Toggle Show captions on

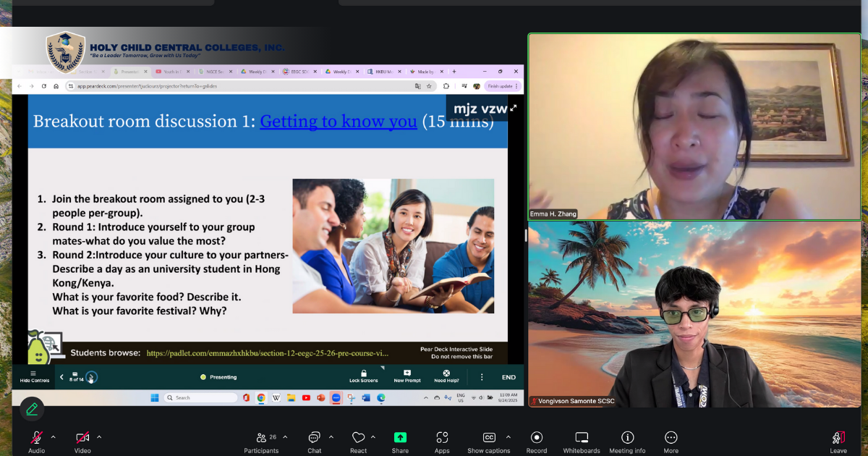coord(489,438)
